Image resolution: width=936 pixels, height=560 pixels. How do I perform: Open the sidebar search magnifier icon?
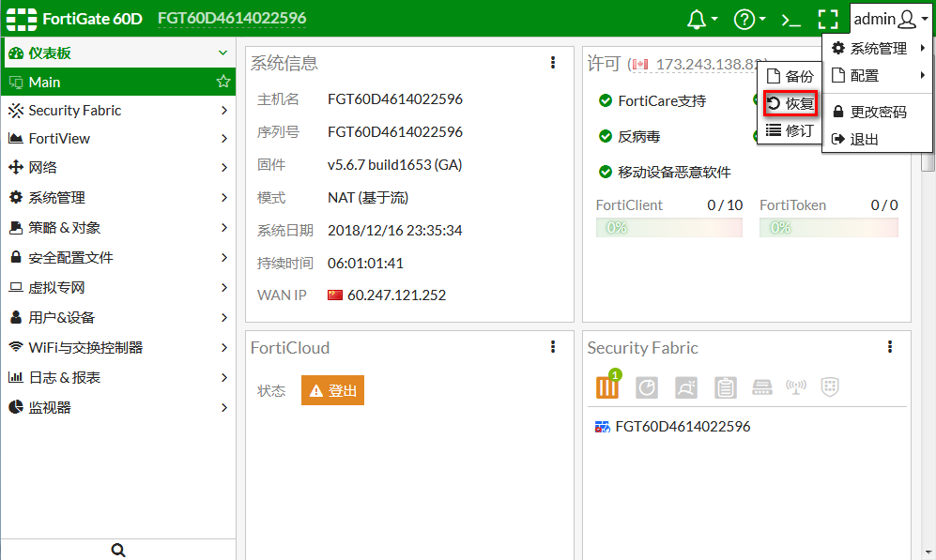tap(118, 550)
